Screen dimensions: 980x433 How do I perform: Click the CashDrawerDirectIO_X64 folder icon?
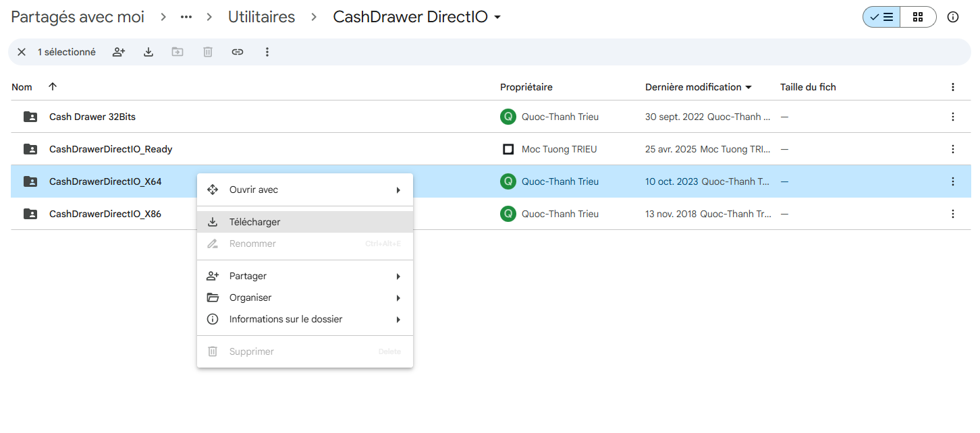(x=30, y=181)
